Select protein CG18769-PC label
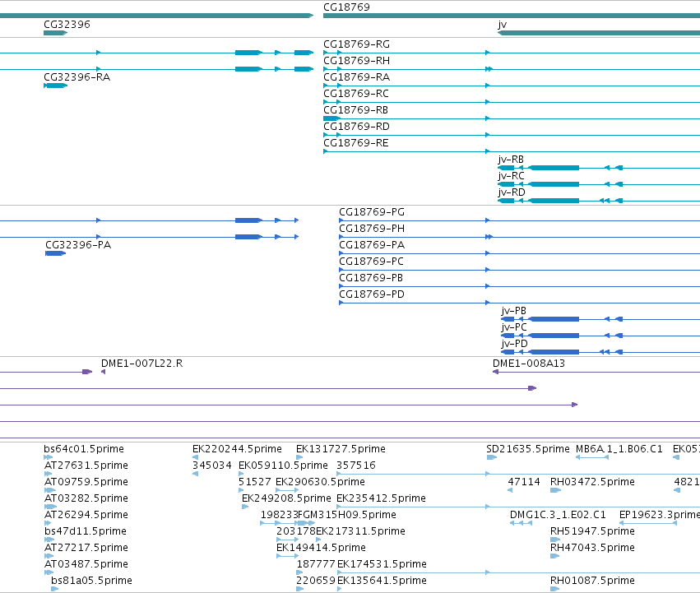700x593 pixels. click(x=371, y=262)
